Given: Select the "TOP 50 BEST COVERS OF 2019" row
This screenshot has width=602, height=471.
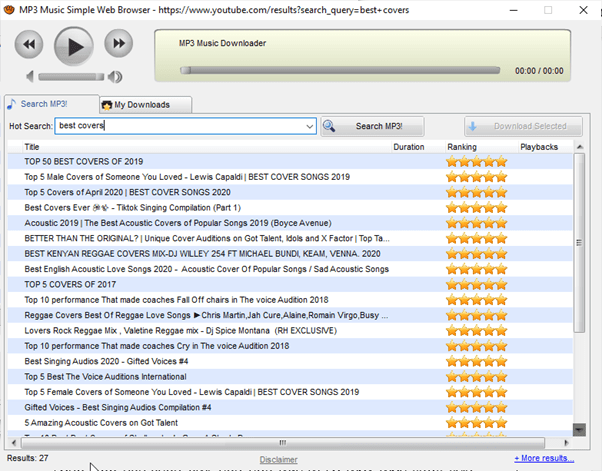Looking at the screenshot, I should coord(290,162).
